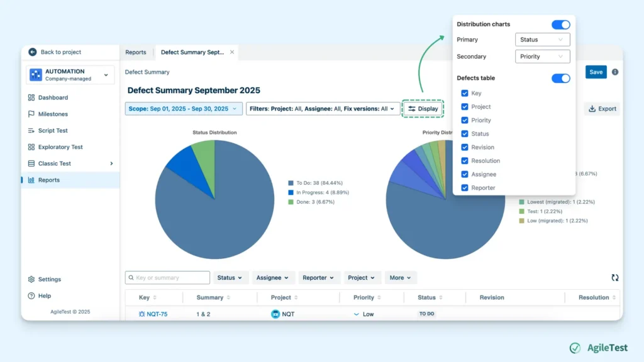The image size is (644, 362).
Task: Click the info icon next to Save
Action: point(615,72)
